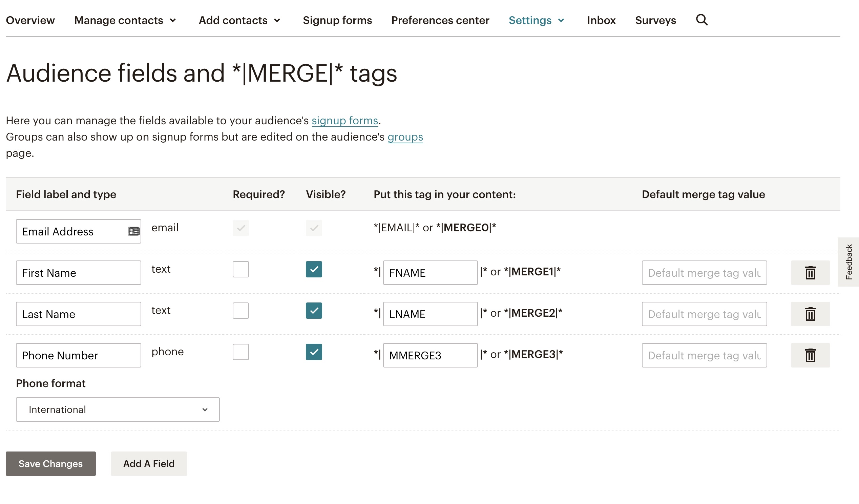The width and height of the screenshot is (859, 504).
Task: Open the Signup forms tab
Action: 337,20
